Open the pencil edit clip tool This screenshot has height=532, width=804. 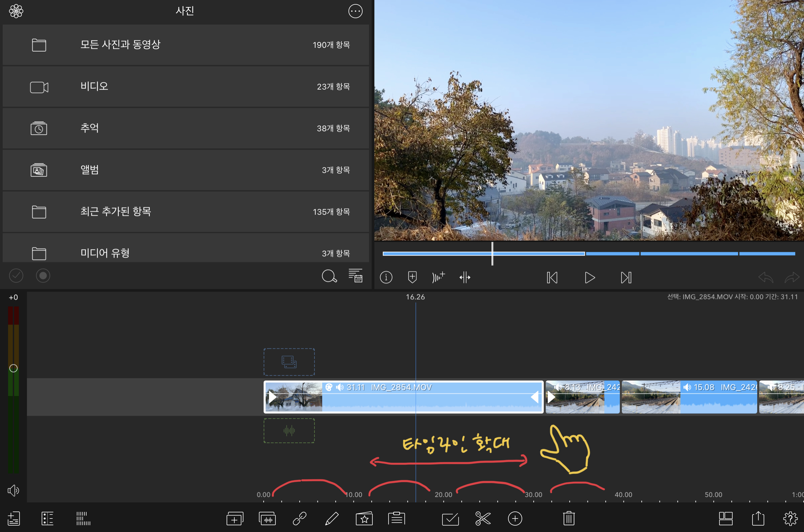tap(331, 519)
